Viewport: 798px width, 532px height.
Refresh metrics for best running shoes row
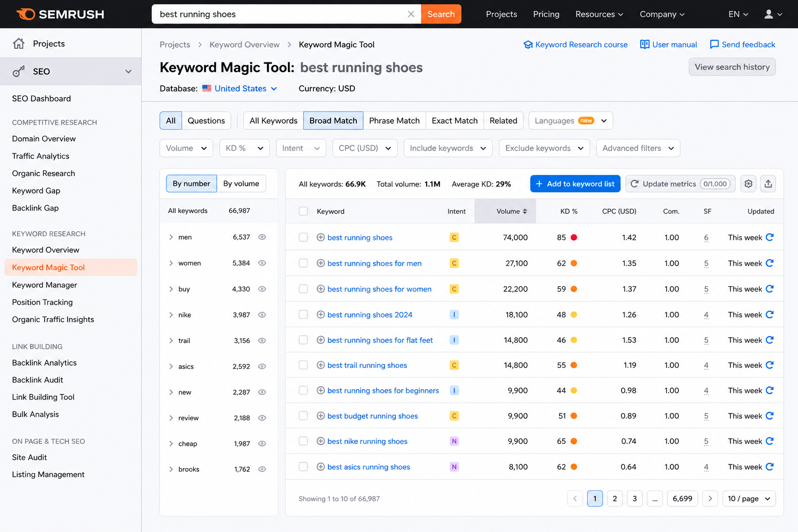click(x=770, y=237)
